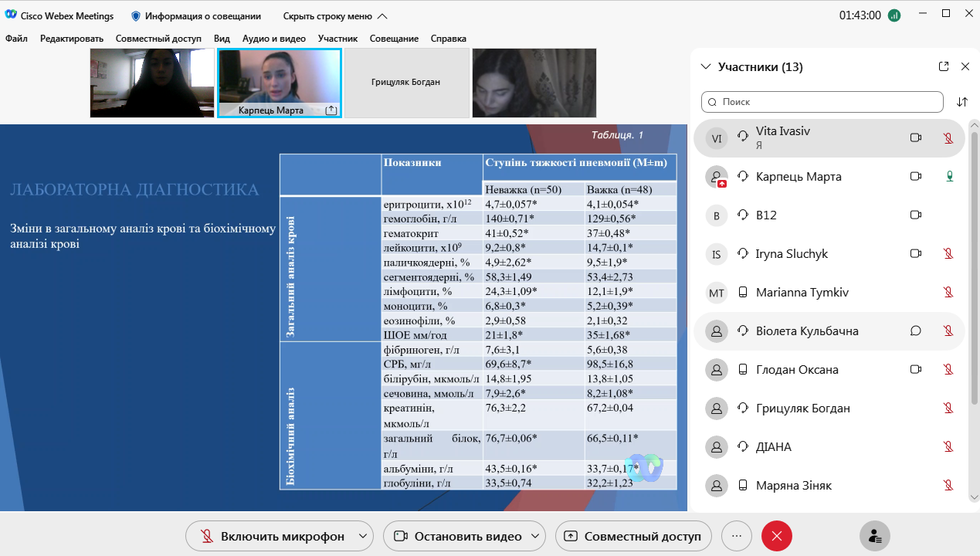Screen dimensions: 980x556
Task: Open the Совещание menu
Action: pyautogui.click(x=394, y=39)
